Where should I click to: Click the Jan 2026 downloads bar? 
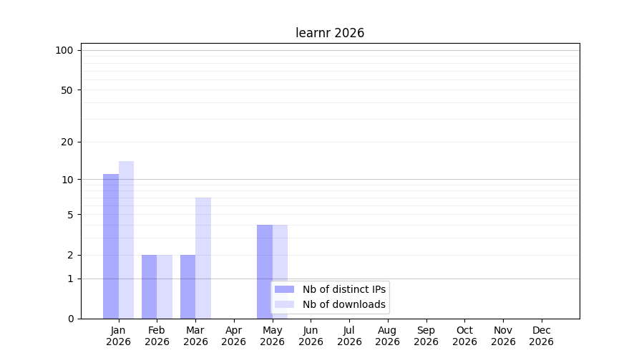pos(126,240)
